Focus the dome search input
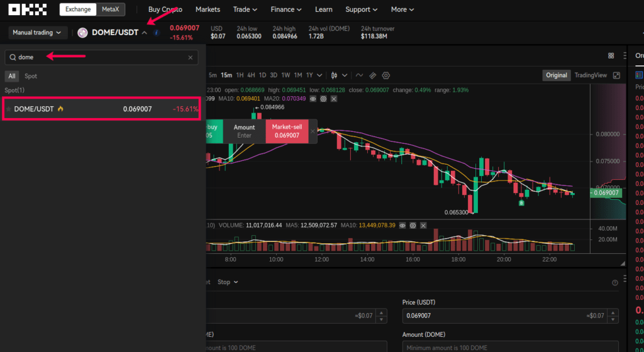The width and height of the screenshot is (644, 352). [101, 57]
